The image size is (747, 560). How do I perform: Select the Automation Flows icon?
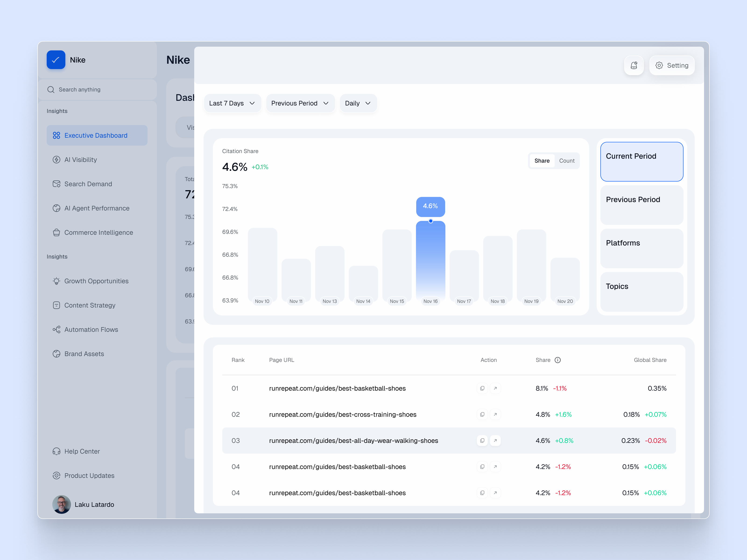point(56,329)
